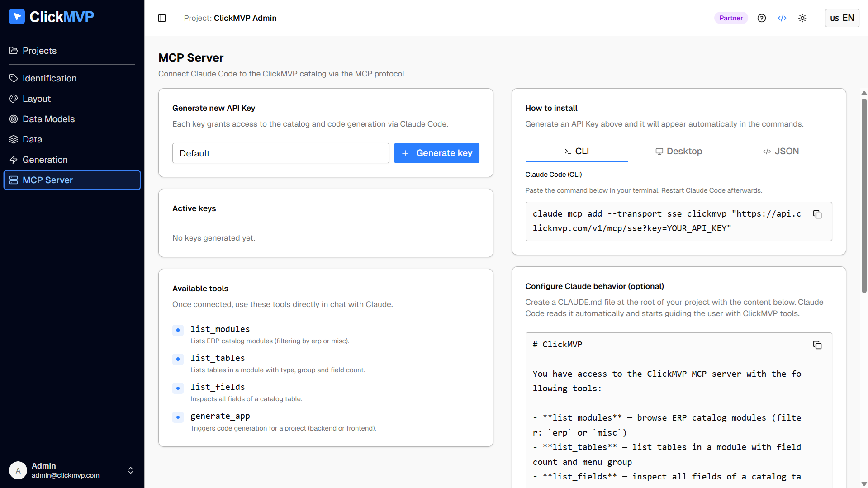Toggle the sidebar panel icon
Viewport: 868px width, 488px height.
[x=162, y=18]
